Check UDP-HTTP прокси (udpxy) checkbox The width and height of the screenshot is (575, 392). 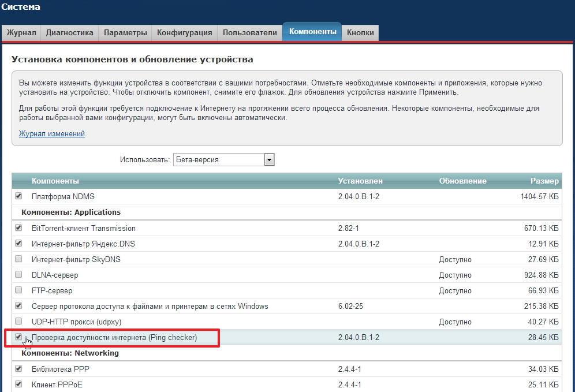(x=18, y=321)
